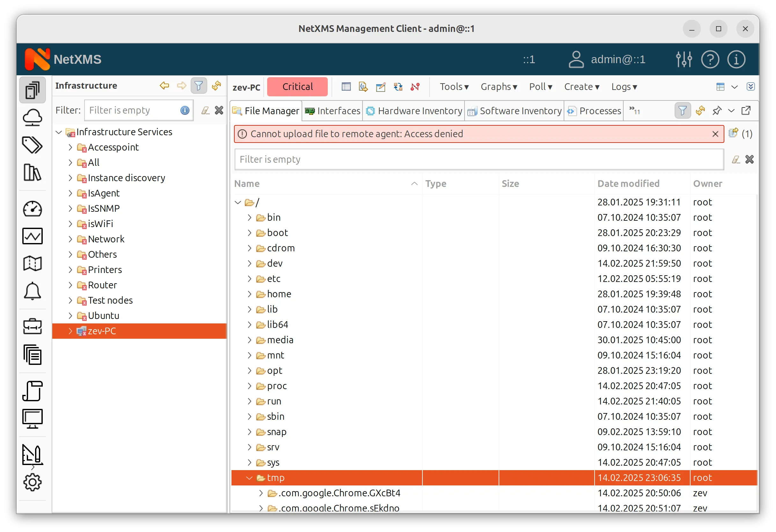This screenshot has width=776, height=532.
Task: Switch to the Interfaces tab
Action: click(332, 111)
